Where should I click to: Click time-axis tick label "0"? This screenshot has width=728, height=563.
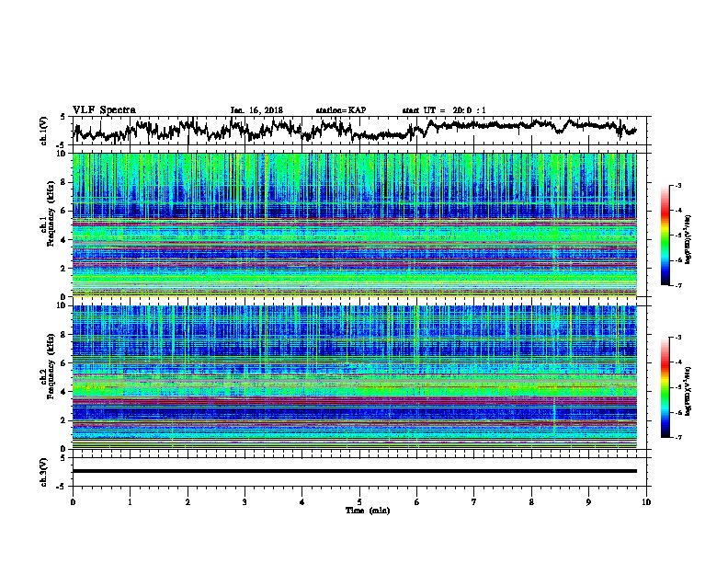point(73,501)
